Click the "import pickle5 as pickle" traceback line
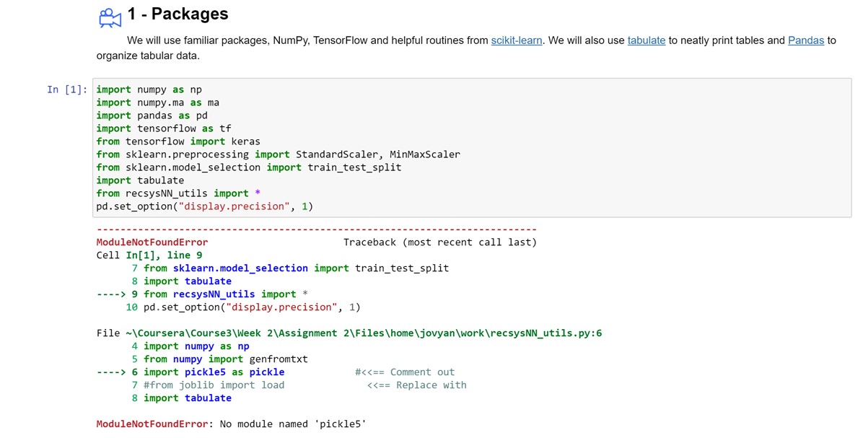This screenshot has height=438, width=868. coord(214,372)
